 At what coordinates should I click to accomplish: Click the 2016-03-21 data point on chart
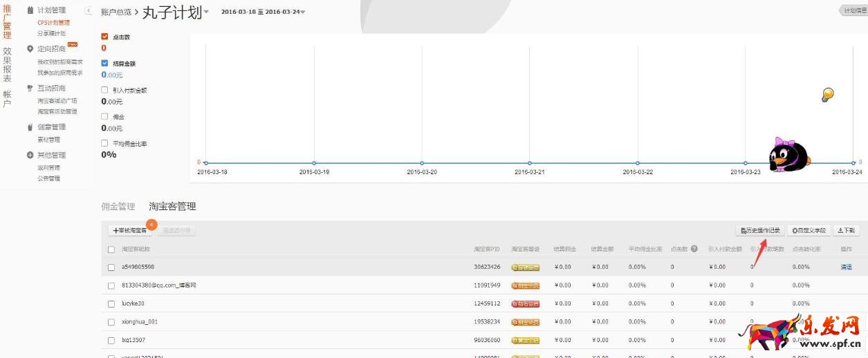529,163
